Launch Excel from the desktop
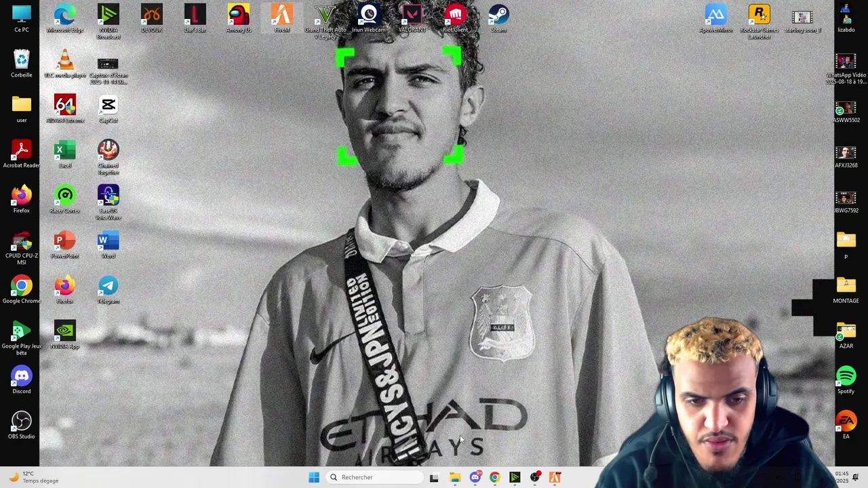 (65, 154)
